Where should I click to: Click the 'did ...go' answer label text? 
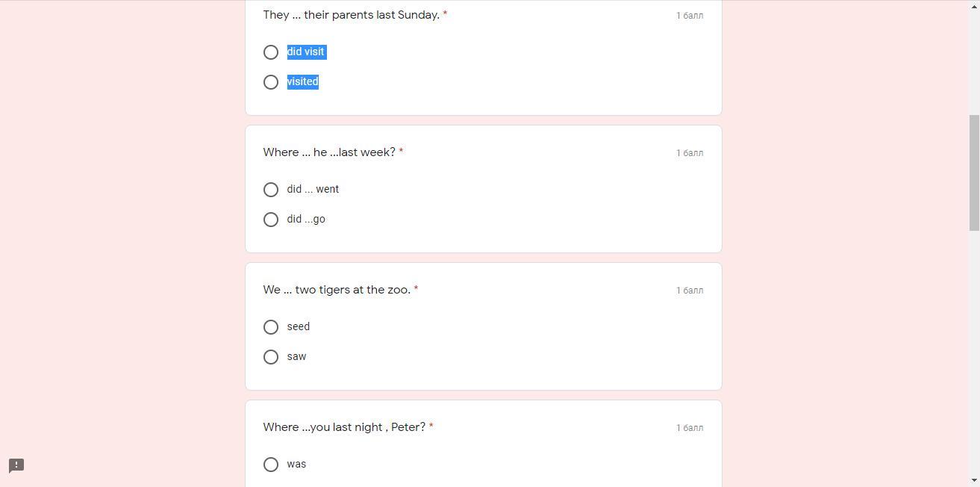point(306,219)
